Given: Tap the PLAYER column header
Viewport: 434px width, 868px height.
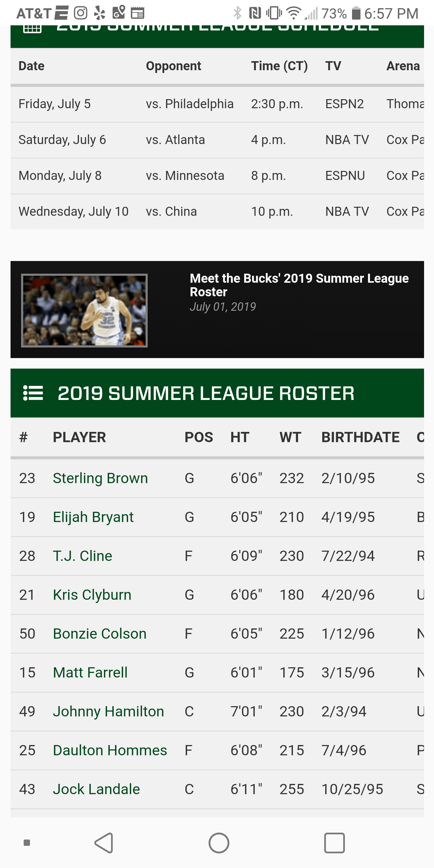Looking at the screenshot, I should pyautogui.click(x=79, y=437).
